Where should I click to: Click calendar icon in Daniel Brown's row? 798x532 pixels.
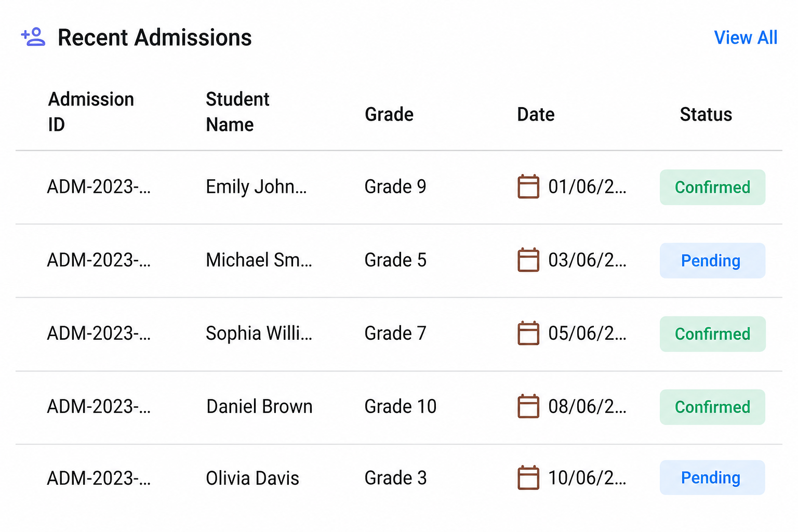[528, 406]
